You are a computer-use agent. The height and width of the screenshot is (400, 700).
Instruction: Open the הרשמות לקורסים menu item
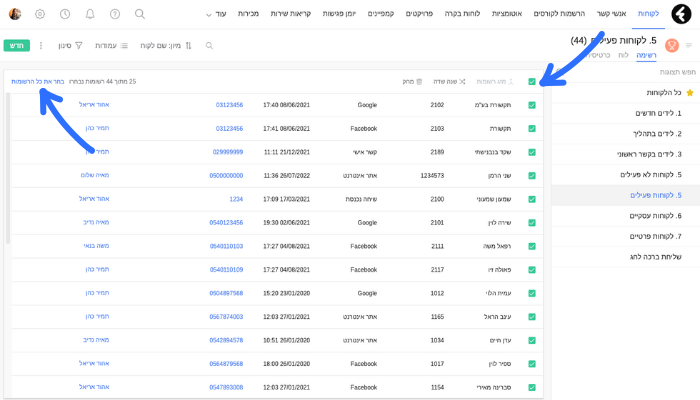[559, 13]
